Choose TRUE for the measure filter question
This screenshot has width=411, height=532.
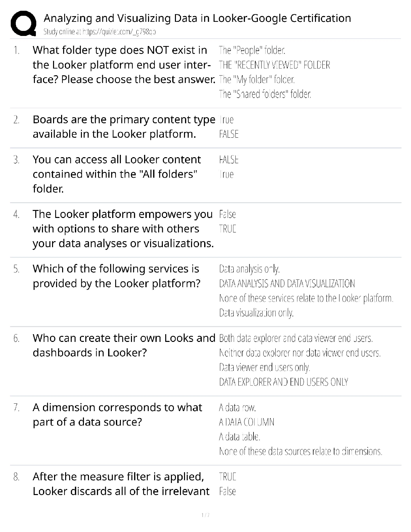(x=228, y=477)
